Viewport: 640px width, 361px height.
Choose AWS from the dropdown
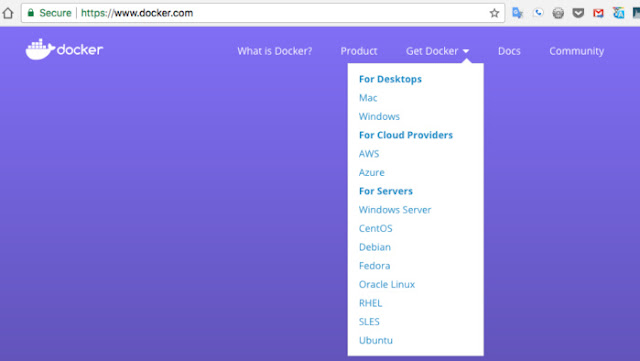pyautogui.click(x=369, y=154)
